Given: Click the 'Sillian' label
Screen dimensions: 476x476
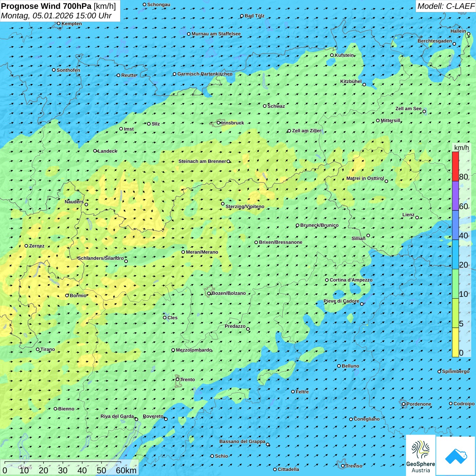Looking at the screenshot, I should pos(358,238).
